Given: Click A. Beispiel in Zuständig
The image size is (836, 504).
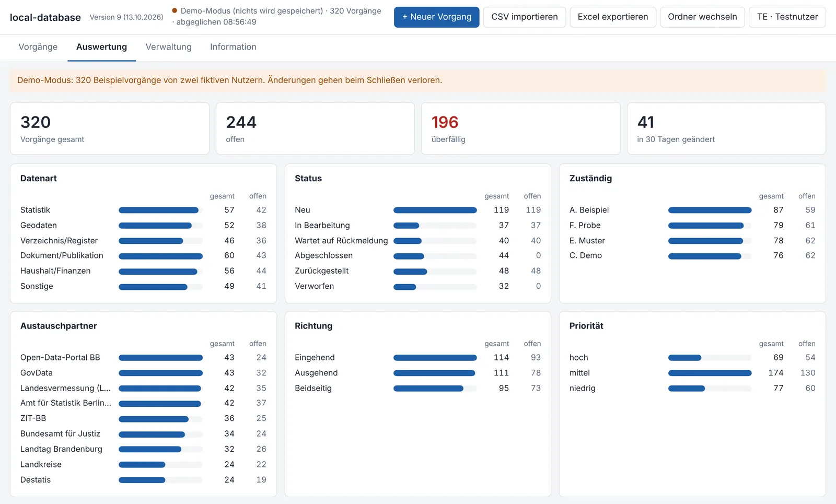Looking at the screenshot, I should [692, 210].
